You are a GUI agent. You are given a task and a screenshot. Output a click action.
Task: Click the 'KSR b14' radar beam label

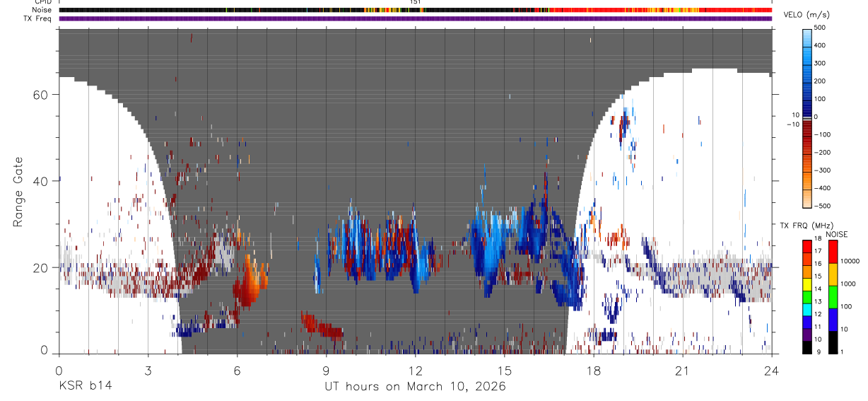click(85, 386)
